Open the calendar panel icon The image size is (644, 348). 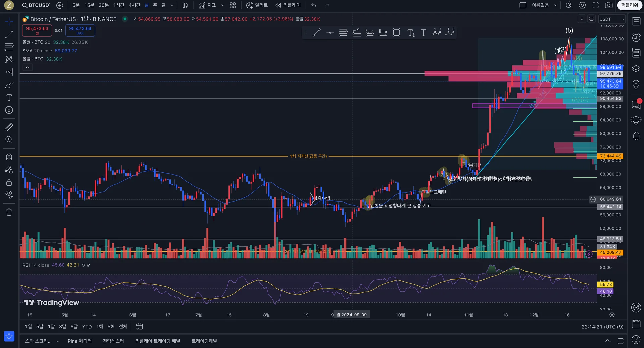pyautogui.click(x=636, y=324)
